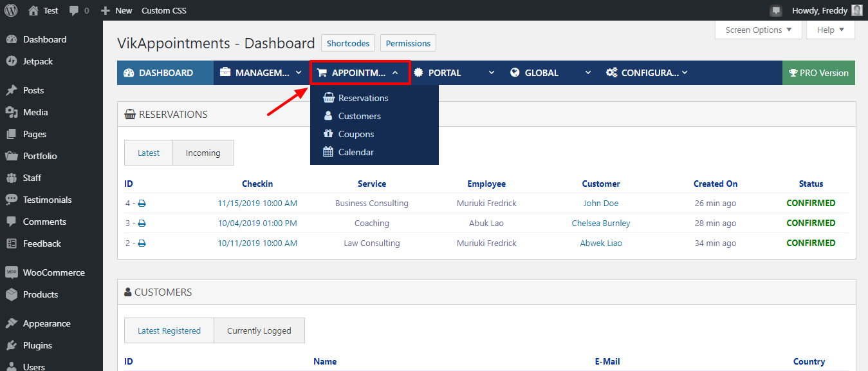Open the WordPress logo menu
Screen dimensions: 868x371
tap(11, 10)
